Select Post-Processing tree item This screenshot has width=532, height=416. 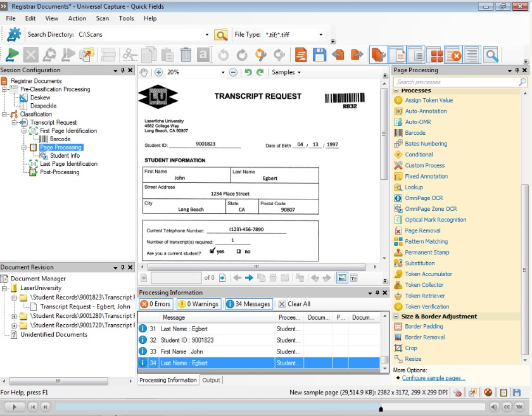point(60,172)
